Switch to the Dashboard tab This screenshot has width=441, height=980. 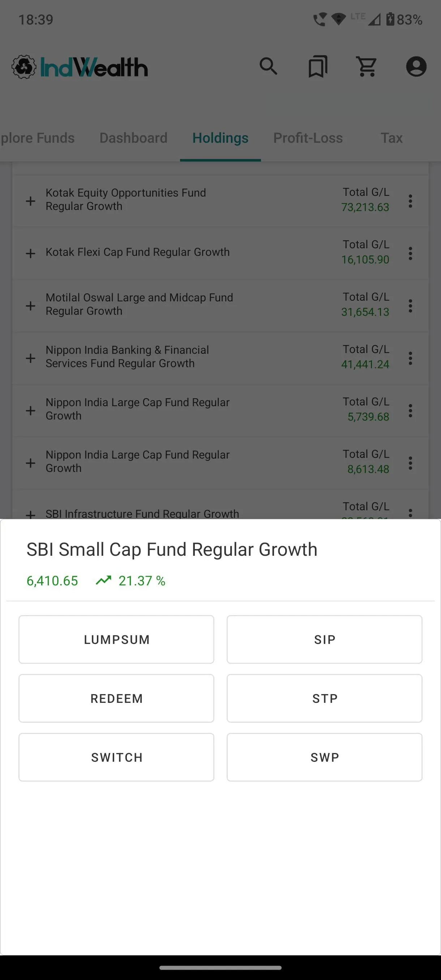coord(133,138)
